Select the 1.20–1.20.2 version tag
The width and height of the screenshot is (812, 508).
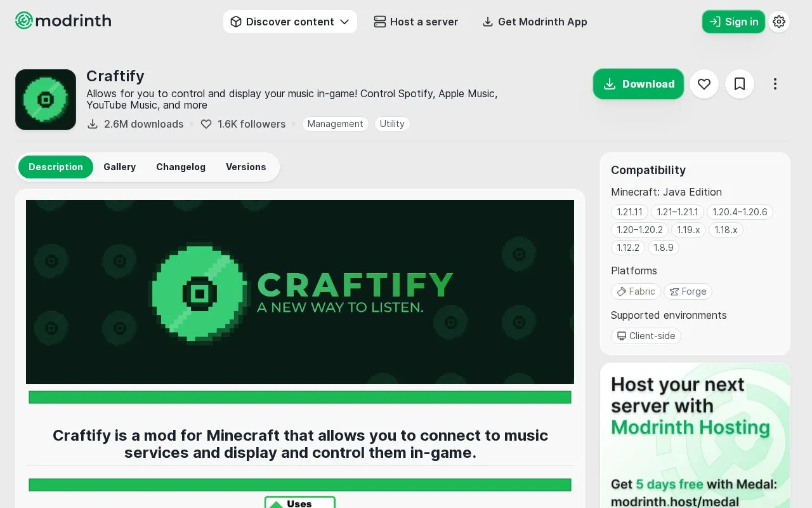point(639,230)
